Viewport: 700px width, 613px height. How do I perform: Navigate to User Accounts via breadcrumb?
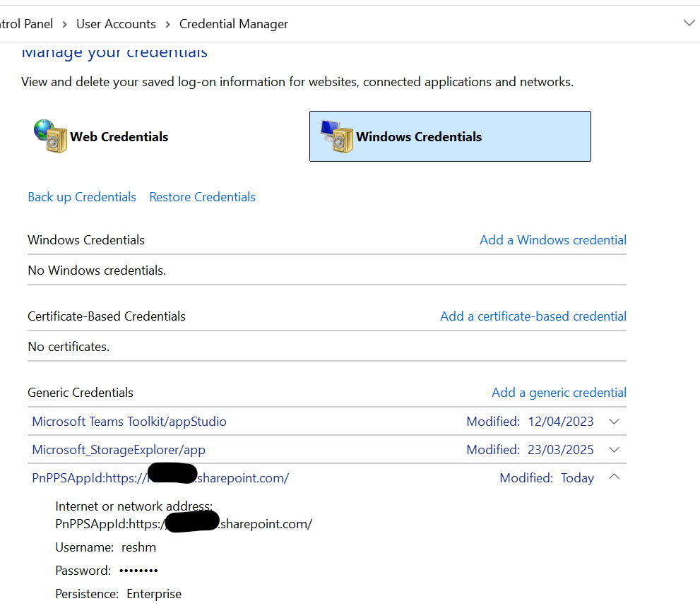pos(116,23)
